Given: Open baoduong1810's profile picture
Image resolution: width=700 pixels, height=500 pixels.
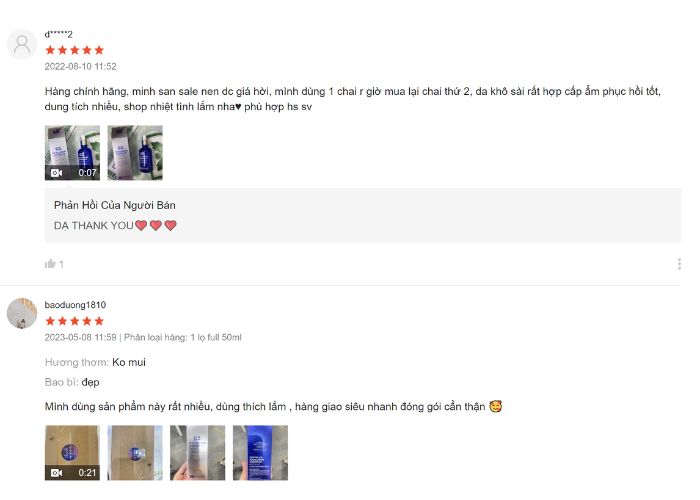Looking at the screenshot, I should click(x=22, y=313).
